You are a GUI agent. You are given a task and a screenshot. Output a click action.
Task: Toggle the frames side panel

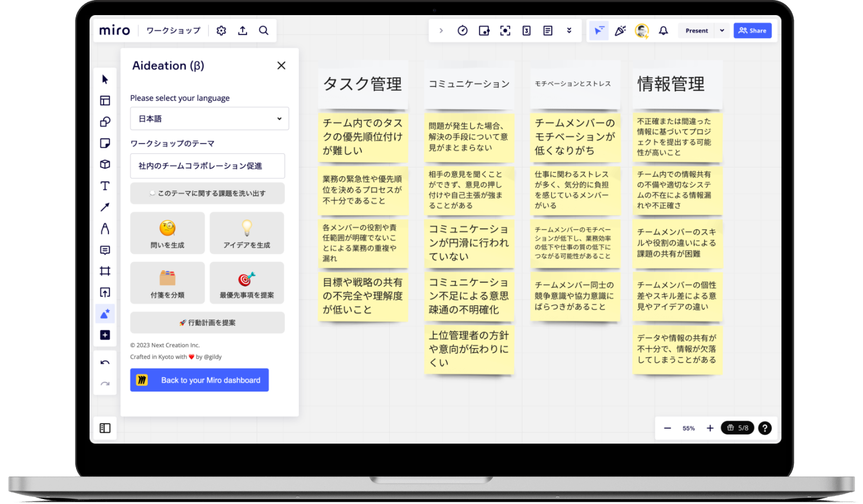105,428
